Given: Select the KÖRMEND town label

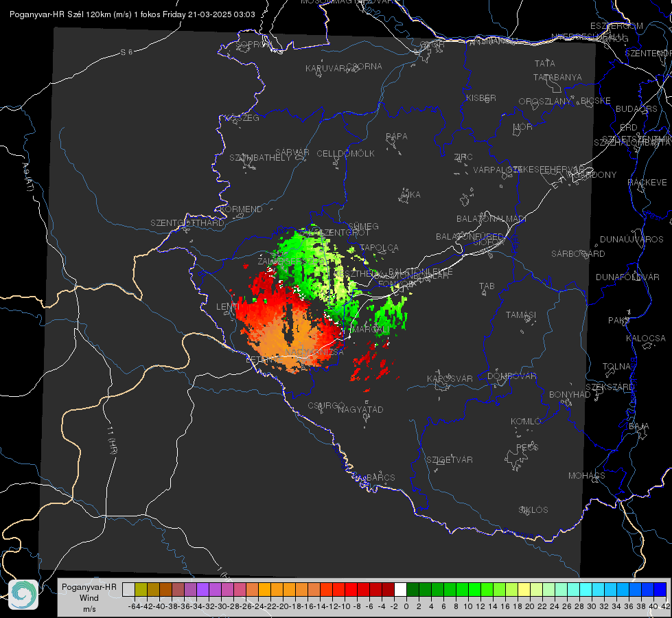Looking at the screenshot, I should tap(242, 209).
